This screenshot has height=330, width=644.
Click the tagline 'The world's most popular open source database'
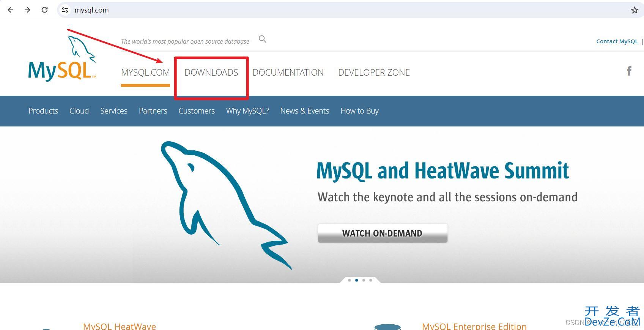[185, 41]
